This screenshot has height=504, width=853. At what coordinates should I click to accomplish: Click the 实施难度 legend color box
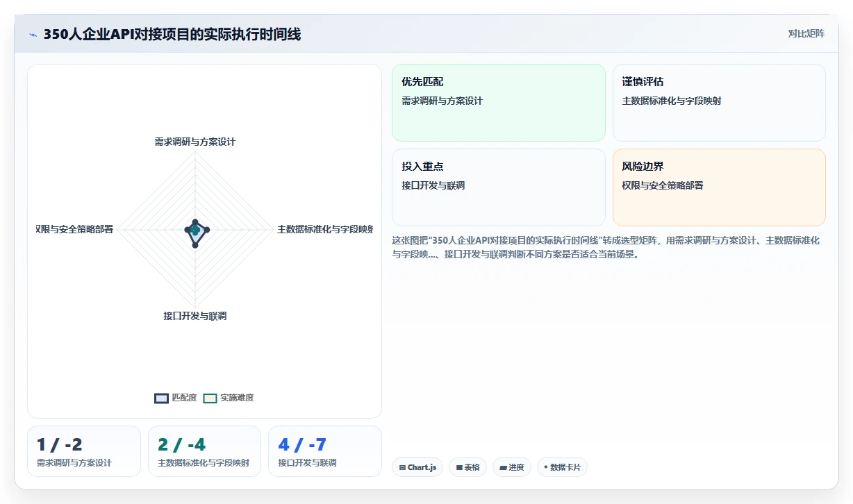click(x=210, y=398)
